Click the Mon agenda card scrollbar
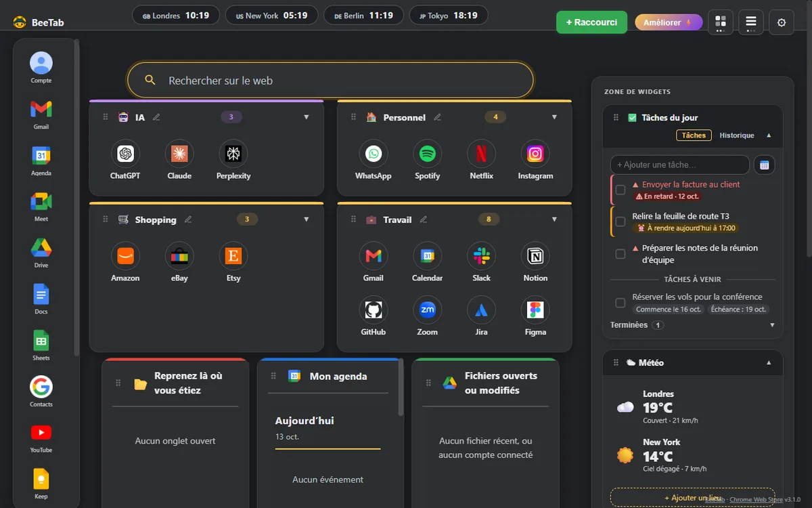The width and height of the screenshot is (812, 508). click(x=401, y=387)
